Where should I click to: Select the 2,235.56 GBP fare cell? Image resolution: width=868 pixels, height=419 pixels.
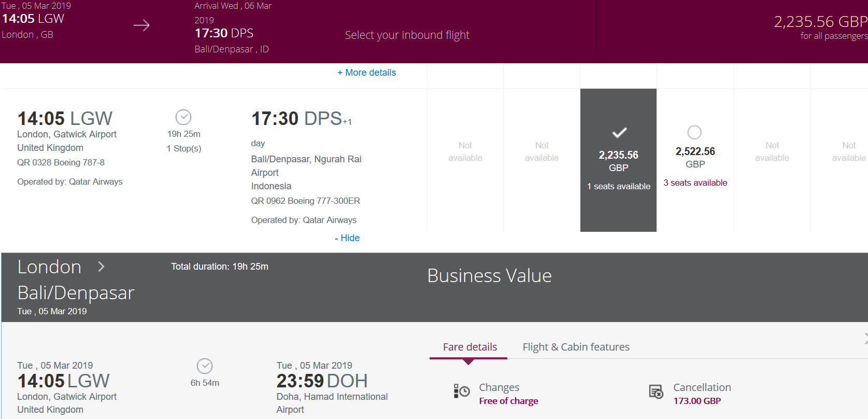click(x=618, y=160)
